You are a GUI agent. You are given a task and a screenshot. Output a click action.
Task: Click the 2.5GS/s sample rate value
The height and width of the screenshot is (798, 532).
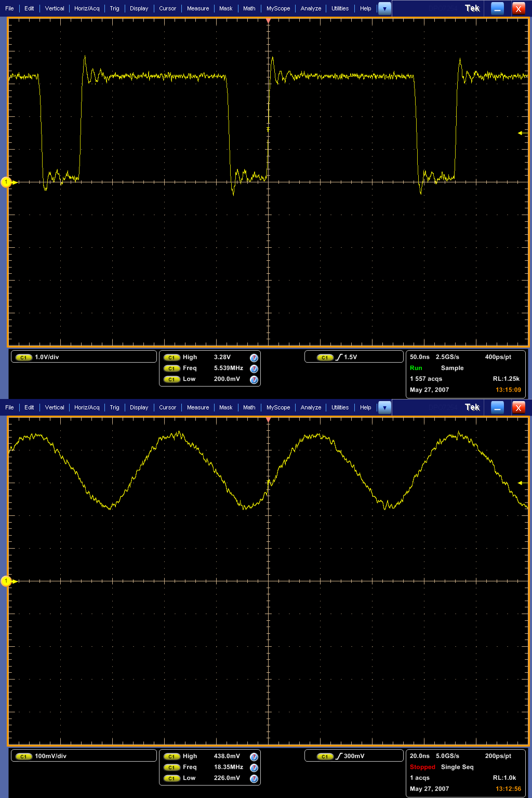[447, 357]
